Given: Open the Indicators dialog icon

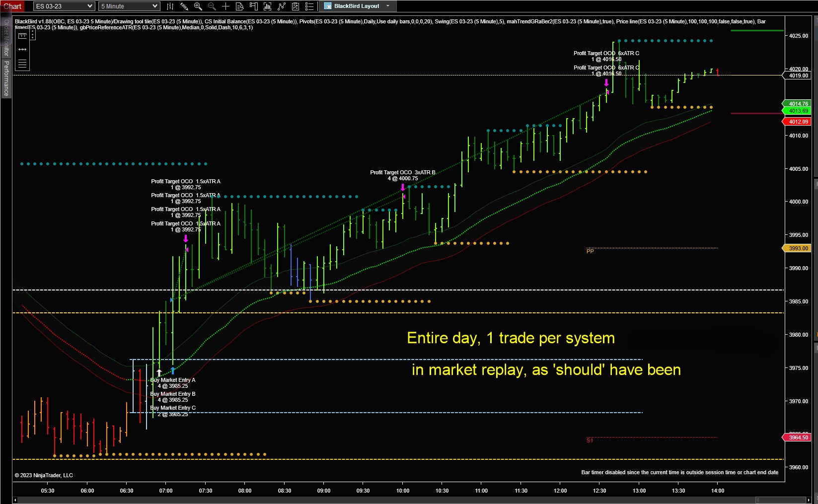Looking at the screenshot, I should pyautogui.click(x=282, y=6).
